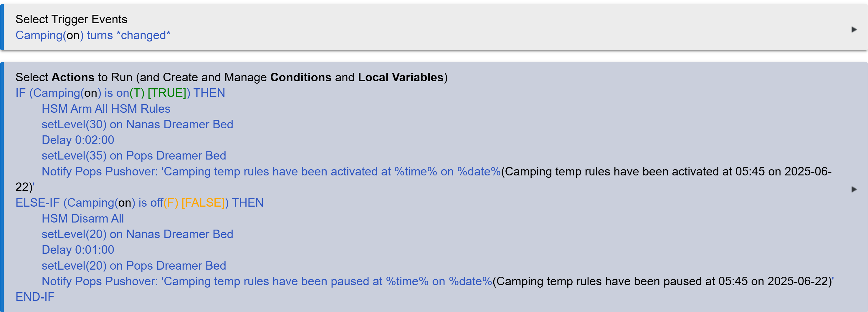
Task: Expand the Select Actions to Run arrow
Action: click(854, 190)
